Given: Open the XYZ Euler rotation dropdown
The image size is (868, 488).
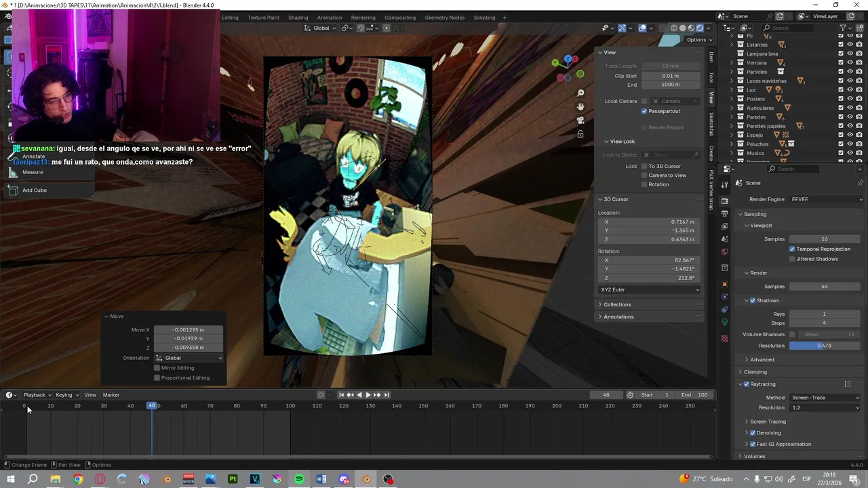Looking at the screenshot, I should coord(650,290).
